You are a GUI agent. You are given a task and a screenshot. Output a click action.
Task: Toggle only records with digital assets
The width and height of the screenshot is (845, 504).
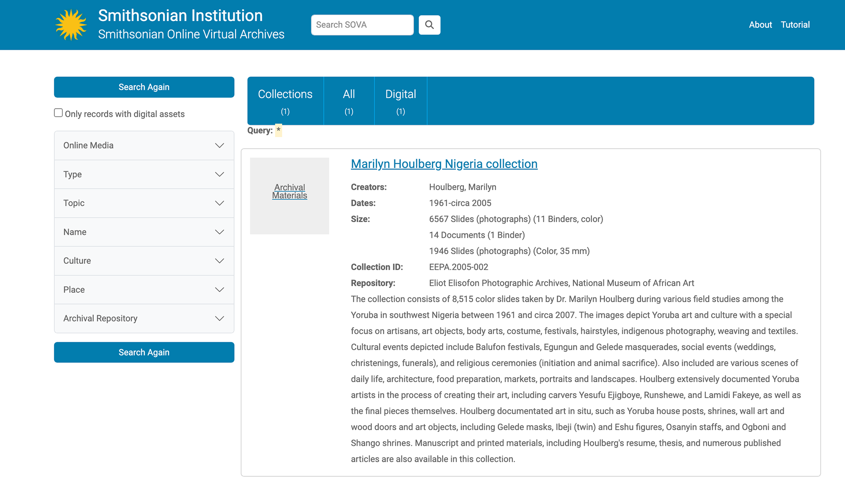coord(59,113)
